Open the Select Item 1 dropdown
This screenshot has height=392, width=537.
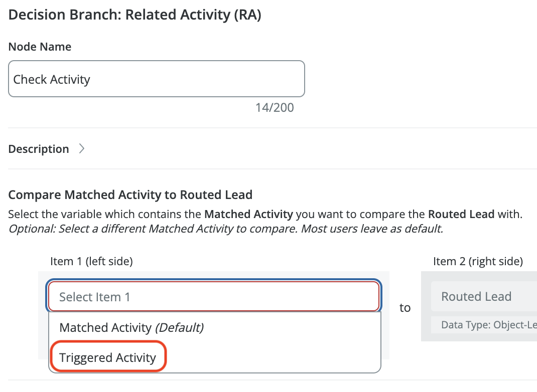point(214,297)
